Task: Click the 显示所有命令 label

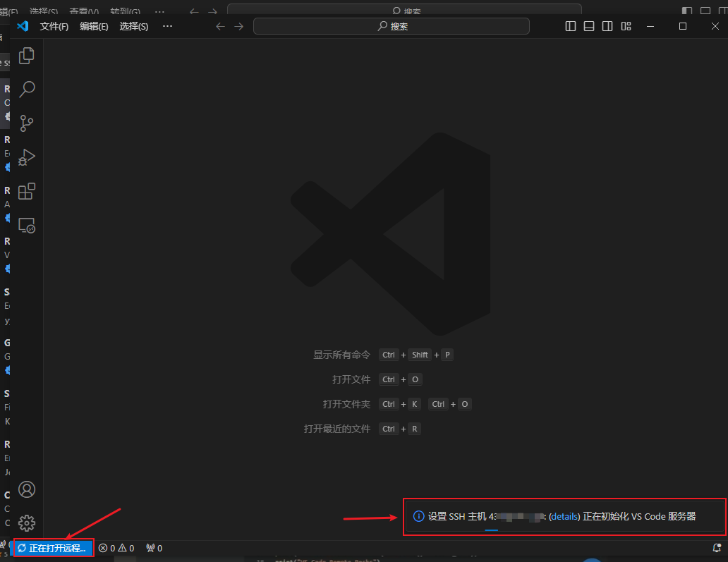Action: [x=341, y=355]
